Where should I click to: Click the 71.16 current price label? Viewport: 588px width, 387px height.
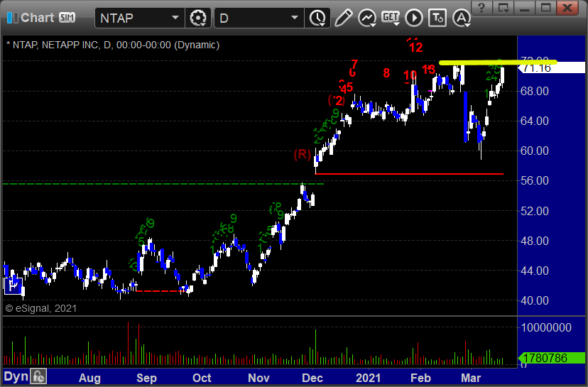click(x=551, y=68)
